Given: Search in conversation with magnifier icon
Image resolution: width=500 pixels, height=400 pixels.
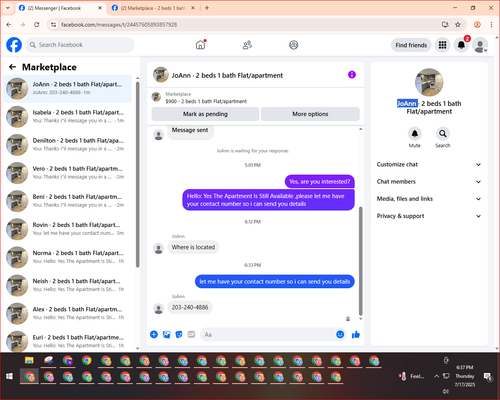Looking at the screenshot, I should click(443, 134).
